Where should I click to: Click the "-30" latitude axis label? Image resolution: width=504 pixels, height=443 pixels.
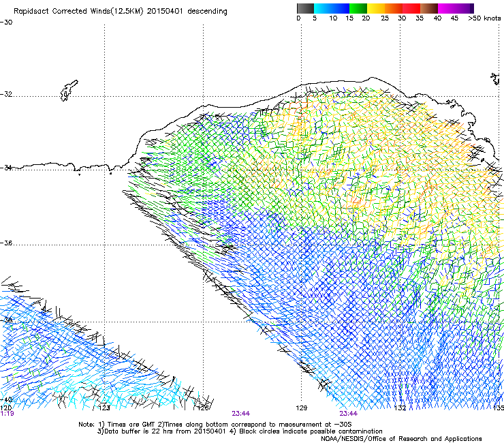(x=6, y=22)
